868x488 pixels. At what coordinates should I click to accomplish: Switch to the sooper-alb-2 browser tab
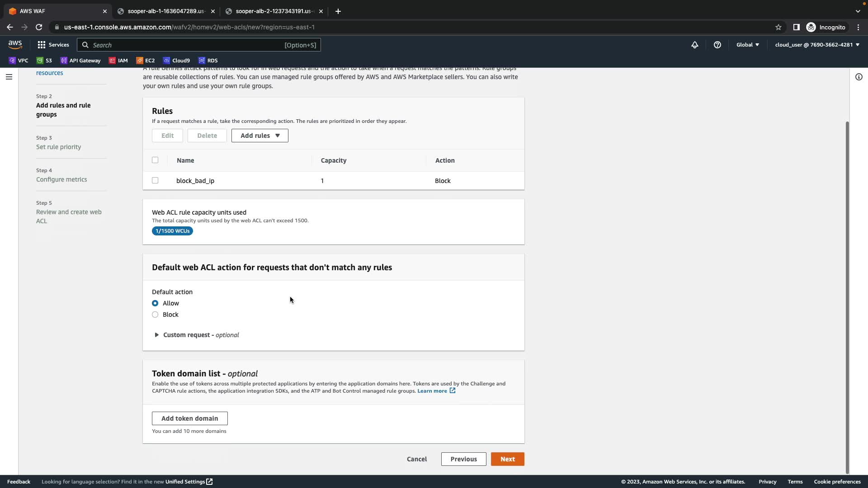pyautogui.click(x=273, y=11)
